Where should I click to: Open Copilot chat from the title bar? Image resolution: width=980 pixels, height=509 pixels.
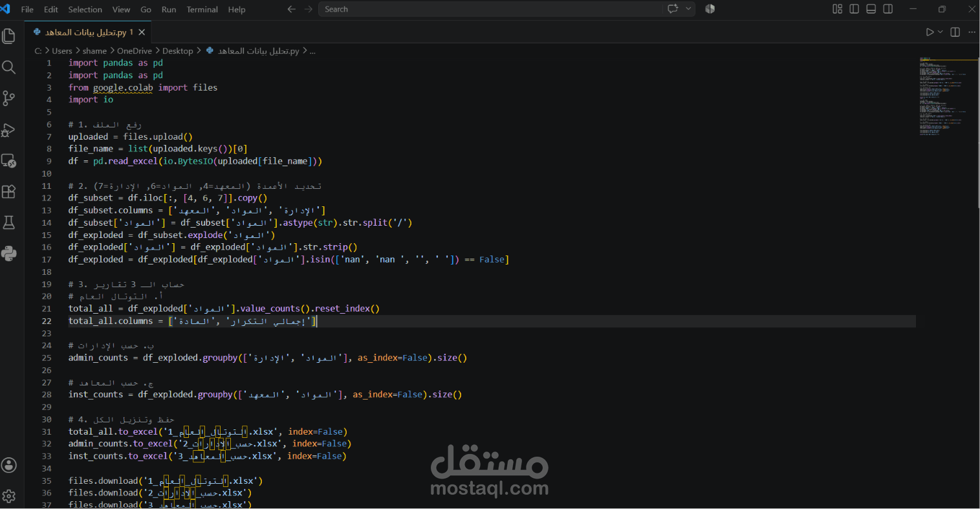(673, 9)
